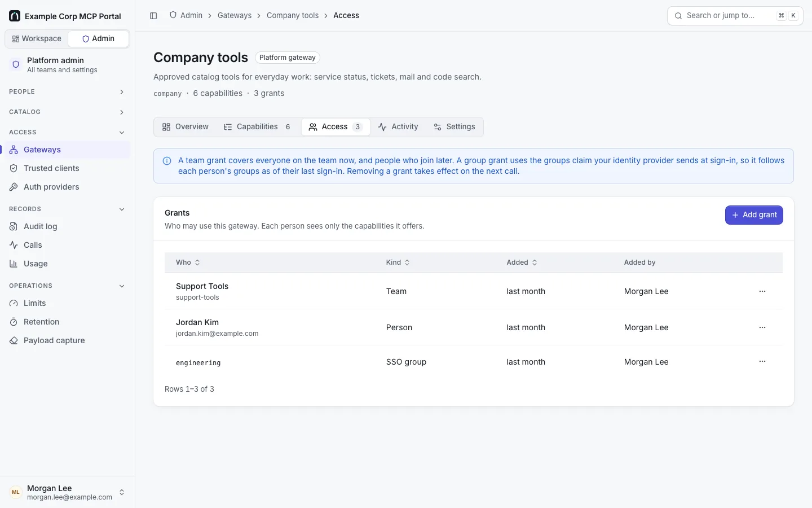The width and height of the screenshot is (812, 508).
Task: Go to Company tools in the breadcrumb
Action: tap(293, 16)
